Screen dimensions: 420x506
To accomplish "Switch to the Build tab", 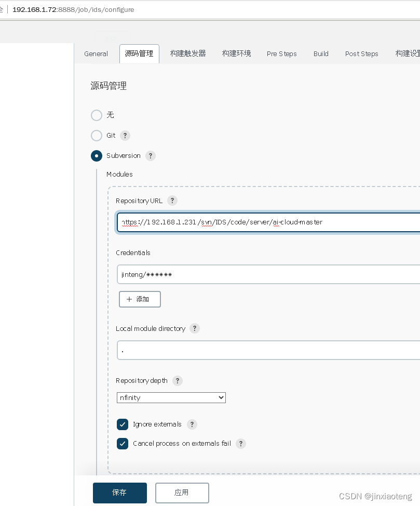I will (321, 54).
